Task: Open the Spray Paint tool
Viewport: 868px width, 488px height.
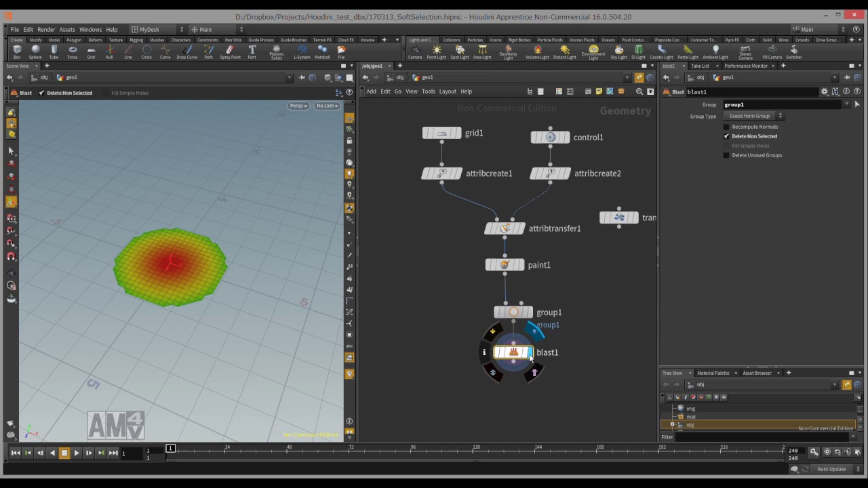Action: (230, 52)
